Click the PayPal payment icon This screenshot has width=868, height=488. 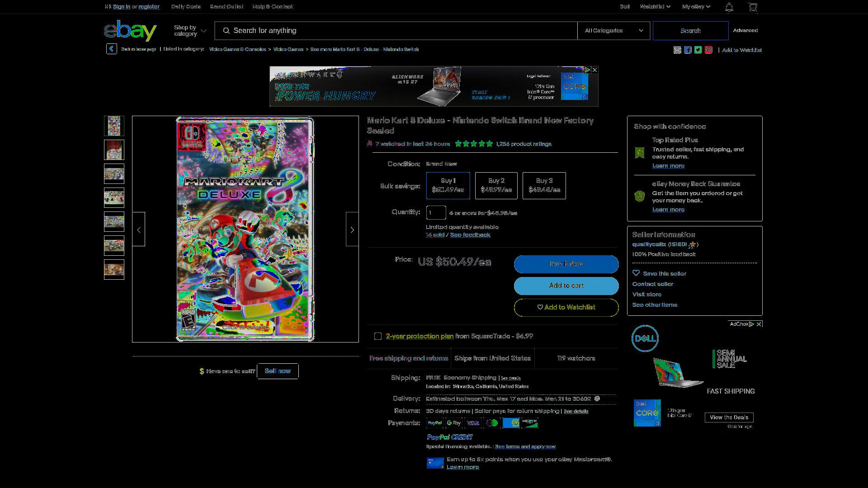click(x=434, y=423)
